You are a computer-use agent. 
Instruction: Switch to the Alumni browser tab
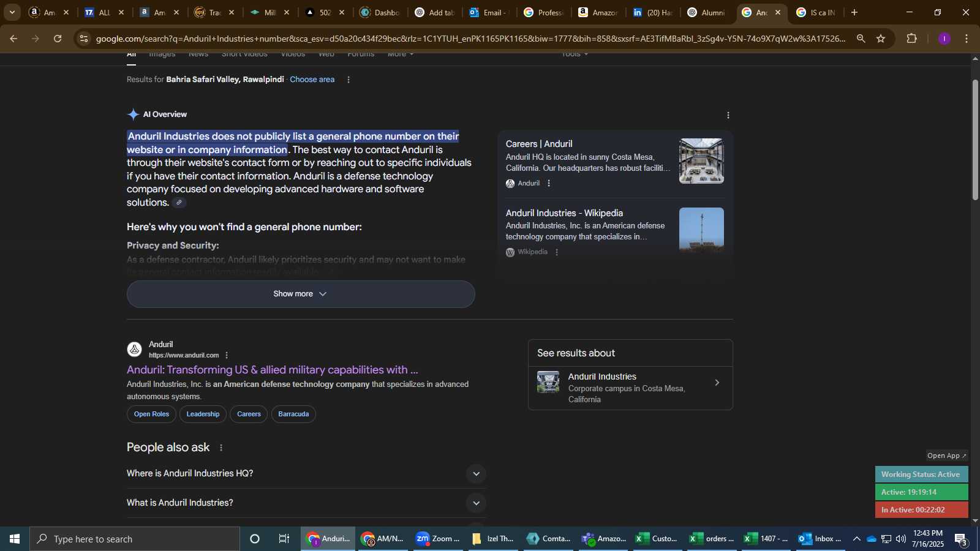coord(706,12)
